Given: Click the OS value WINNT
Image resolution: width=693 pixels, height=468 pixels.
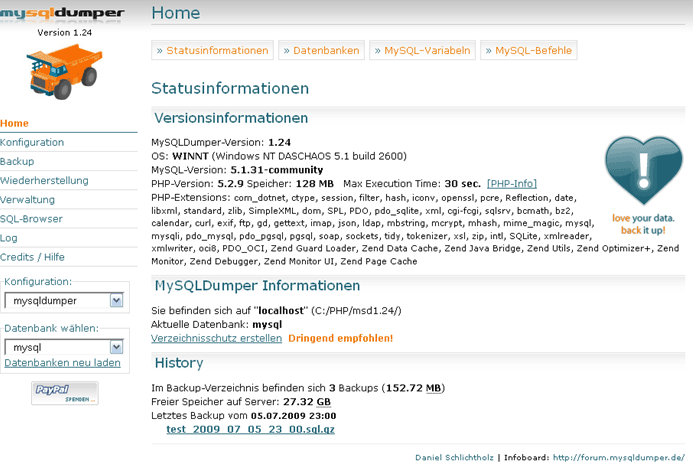Looking at the screenshot, I should pyautogui.click(x=190, y=156).
